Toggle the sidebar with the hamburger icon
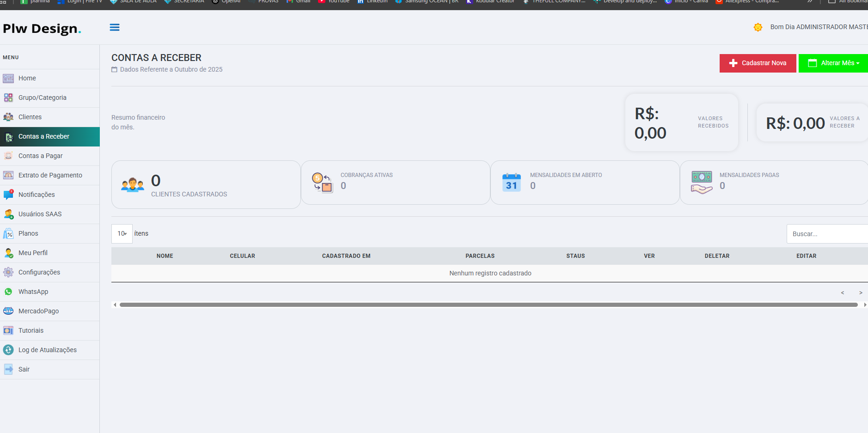Viewport: 868px width, 433px height. coord(115,27)
